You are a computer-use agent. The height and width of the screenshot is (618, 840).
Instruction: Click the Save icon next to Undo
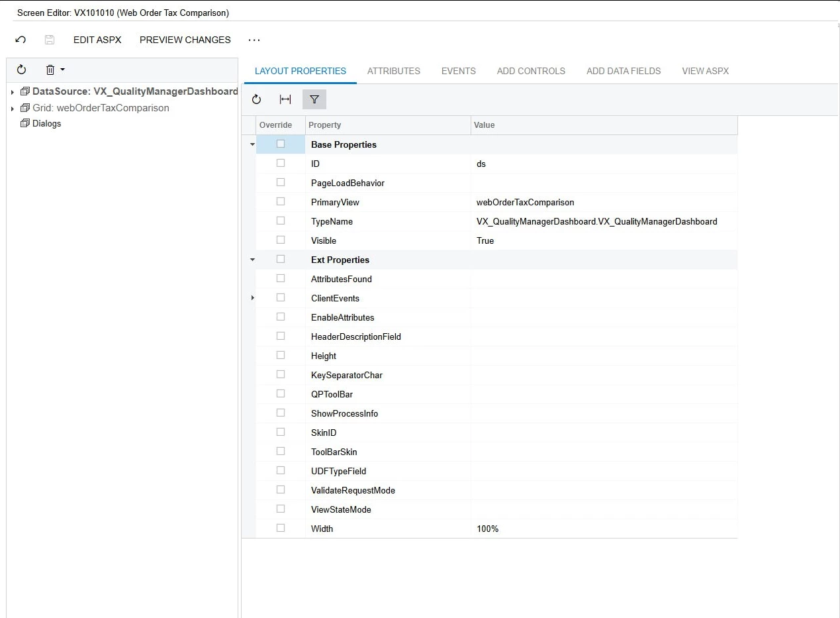[x=50, y=40]
